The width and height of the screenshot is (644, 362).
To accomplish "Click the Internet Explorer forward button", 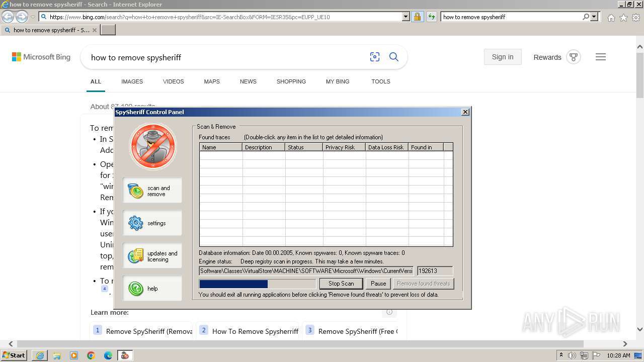I will pos(22,17).
